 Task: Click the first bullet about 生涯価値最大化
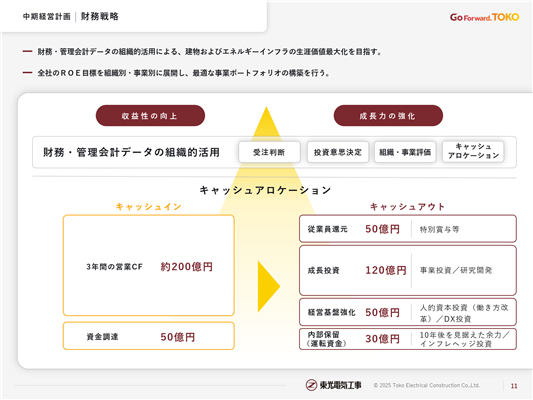point(210,52)
